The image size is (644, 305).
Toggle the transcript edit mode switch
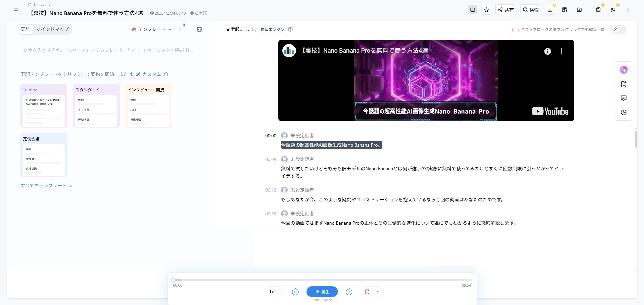pos(618,29)
